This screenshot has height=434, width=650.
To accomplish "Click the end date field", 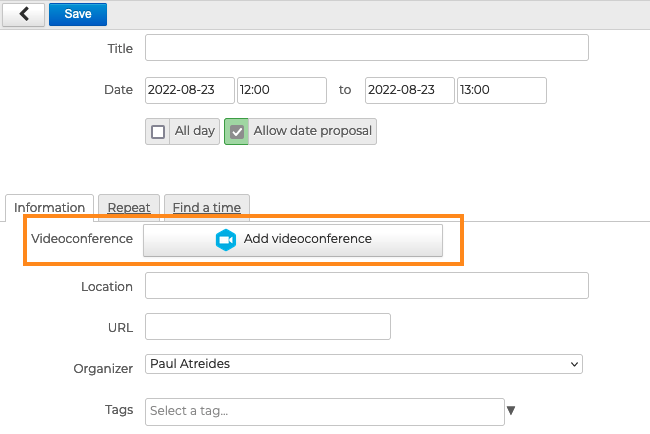I will (x=409, y=90).
